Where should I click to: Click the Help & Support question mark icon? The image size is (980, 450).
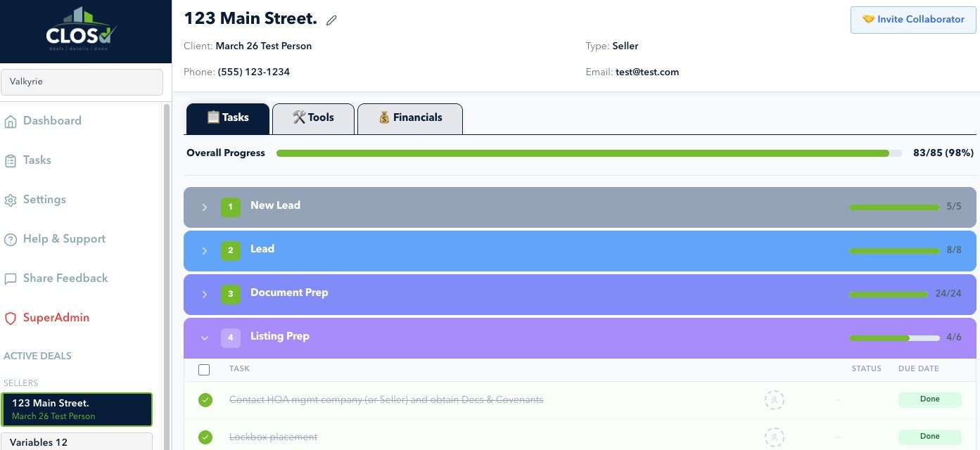click(10, 239)
